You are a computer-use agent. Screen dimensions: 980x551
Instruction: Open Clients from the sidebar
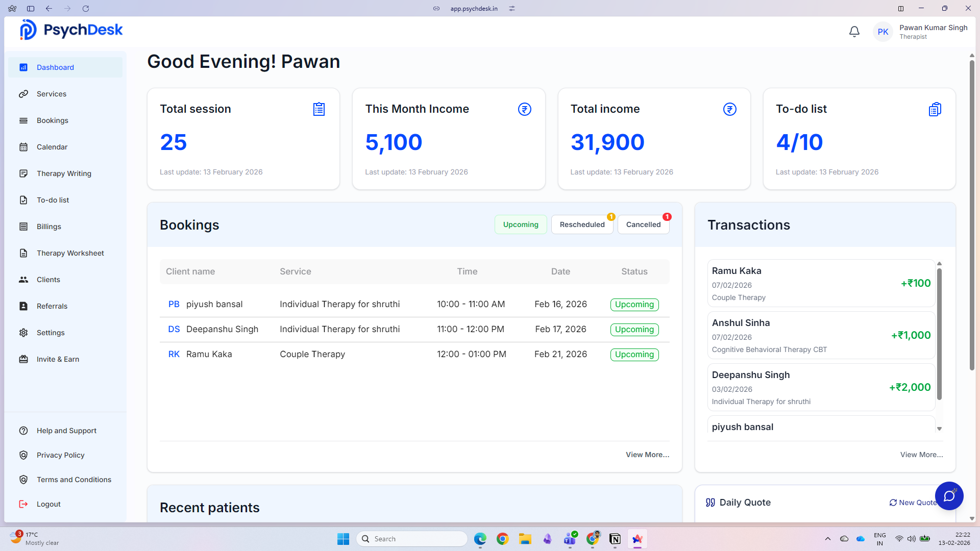[47, 280]
